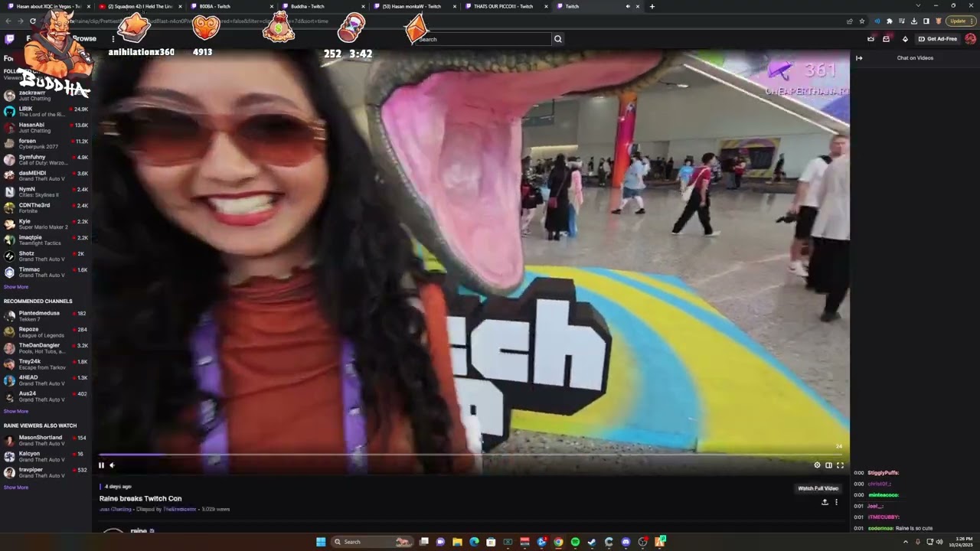Open CDNThe3rd channel in sidebar
Screen dimensions: 980x551
(x=46, y=208)
